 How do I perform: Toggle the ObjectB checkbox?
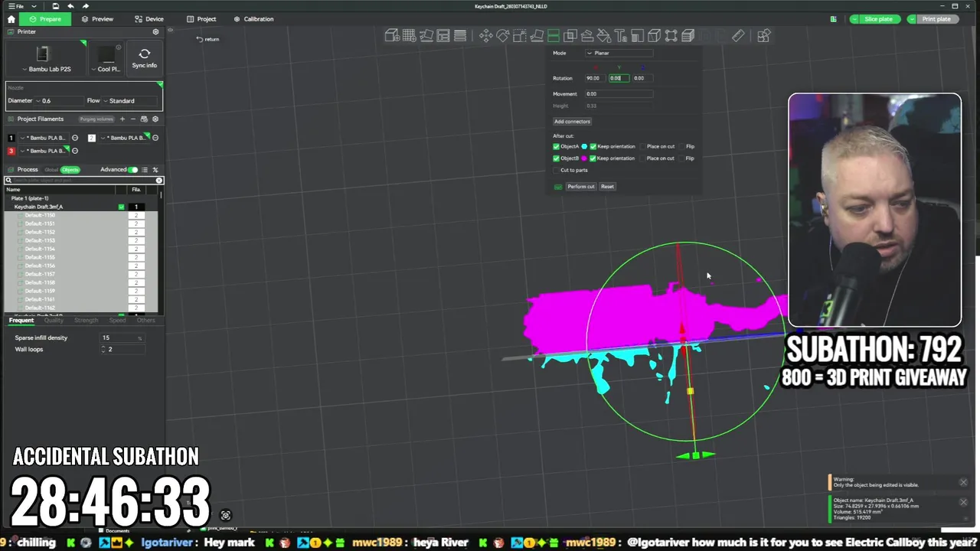[x=557, y=158]
